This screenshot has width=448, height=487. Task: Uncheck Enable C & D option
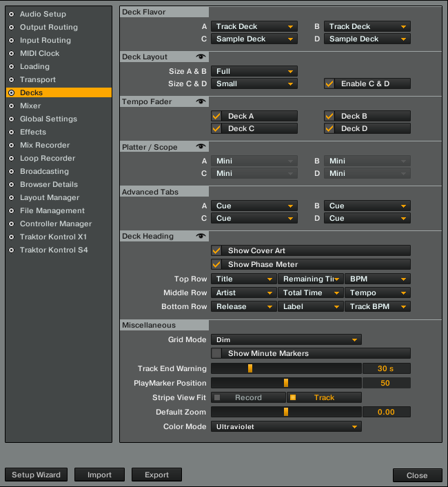[x=330, y=83]
